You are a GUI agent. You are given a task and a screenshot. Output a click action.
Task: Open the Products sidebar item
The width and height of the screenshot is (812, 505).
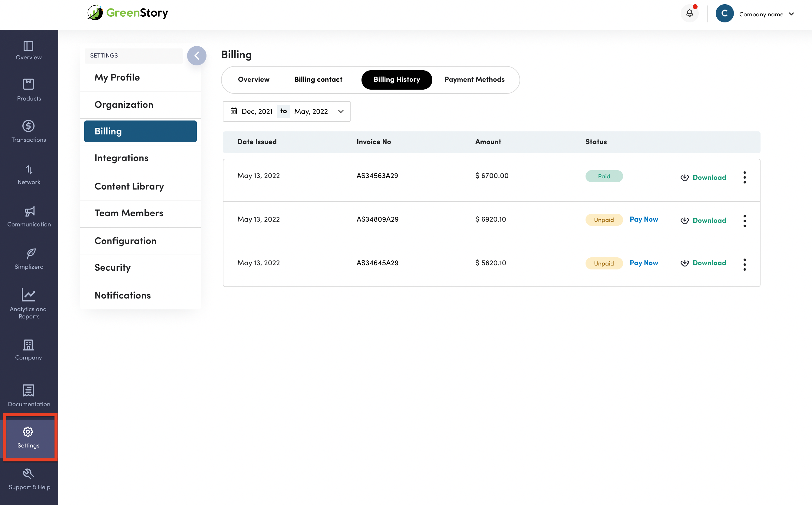point(29,90)
